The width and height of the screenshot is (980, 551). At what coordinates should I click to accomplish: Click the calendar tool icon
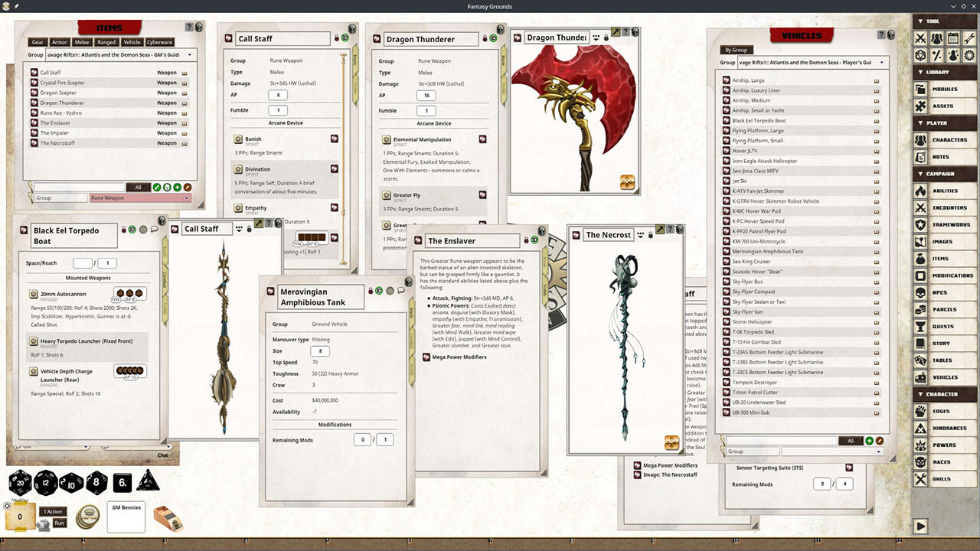click(953, 38)
